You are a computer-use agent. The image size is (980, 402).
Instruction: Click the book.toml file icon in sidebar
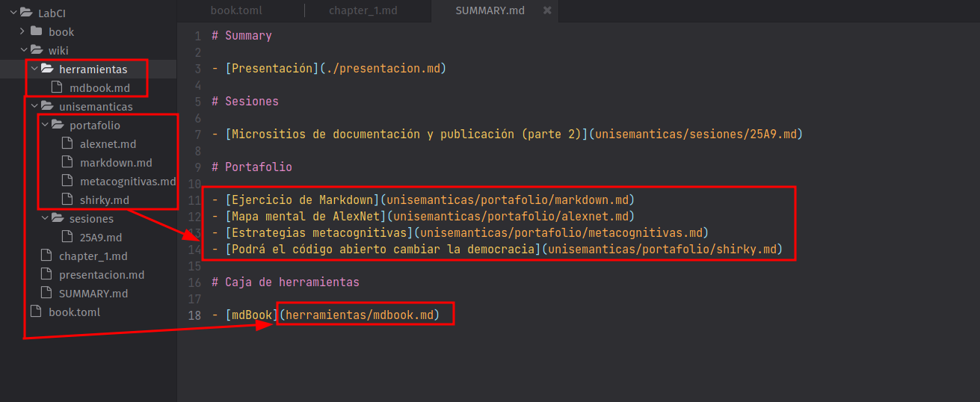coord(35,312)
